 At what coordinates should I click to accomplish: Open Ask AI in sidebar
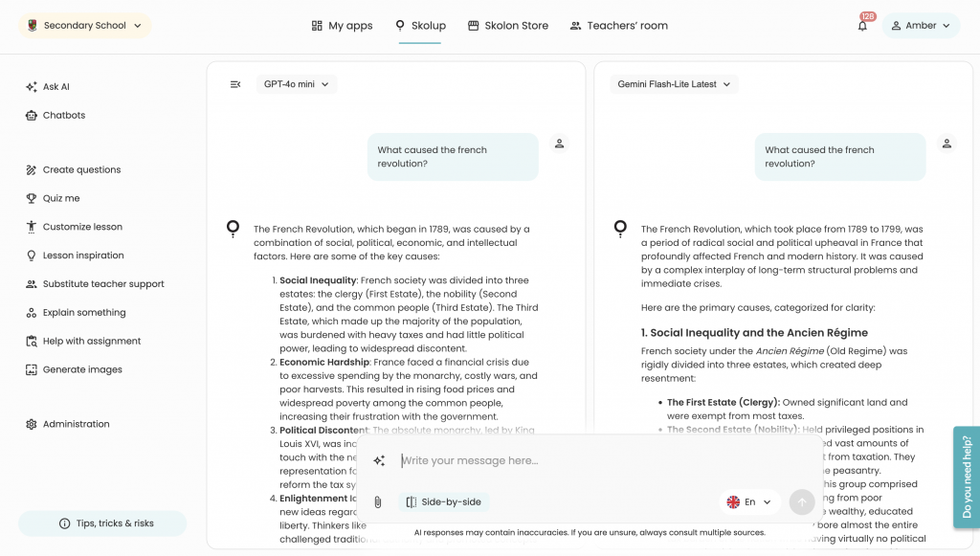pos(56,87)
